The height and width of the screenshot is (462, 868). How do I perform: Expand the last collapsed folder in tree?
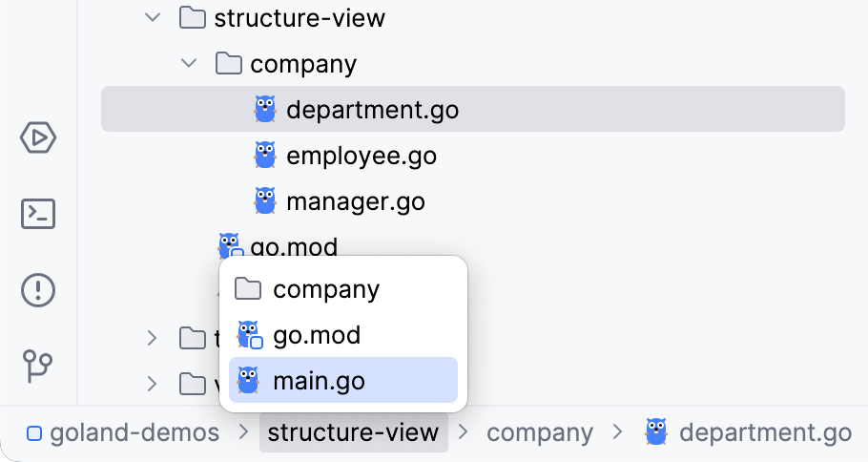[152, 384]
